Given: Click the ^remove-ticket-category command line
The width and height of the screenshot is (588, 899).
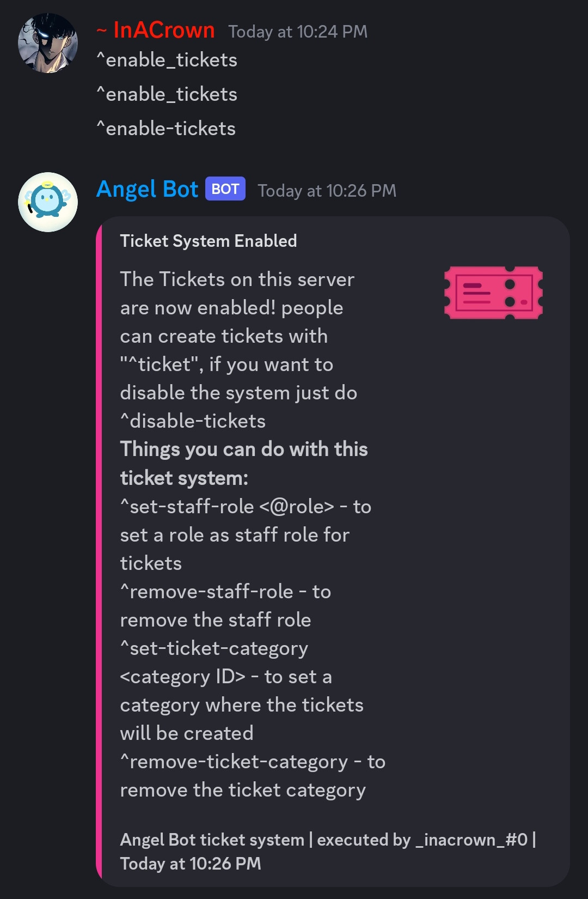Looking at the screenshot, I should [x=253, y=762].
